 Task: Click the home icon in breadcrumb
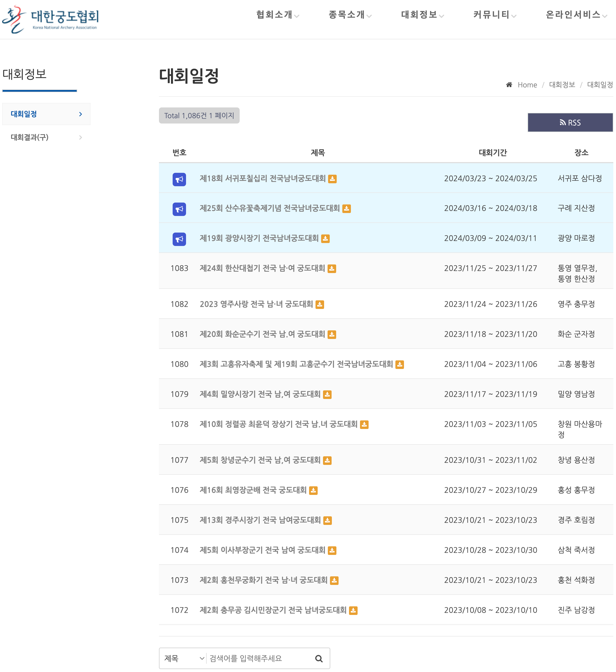[x=509, y=85]
